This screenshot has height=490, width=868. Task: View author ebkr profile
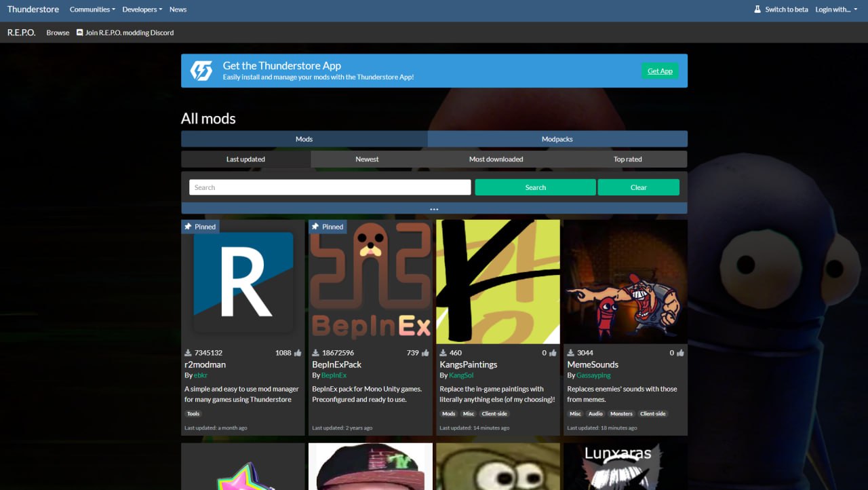point(201,375)
